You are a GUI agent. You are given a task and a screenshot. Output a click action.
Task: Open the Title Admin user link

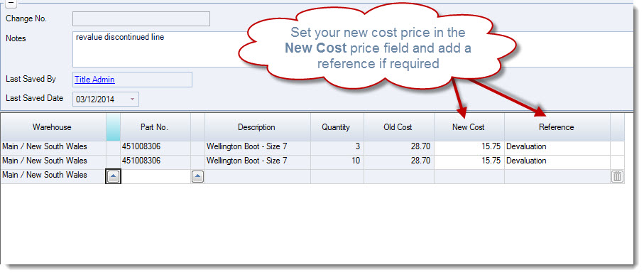(94, 80)
